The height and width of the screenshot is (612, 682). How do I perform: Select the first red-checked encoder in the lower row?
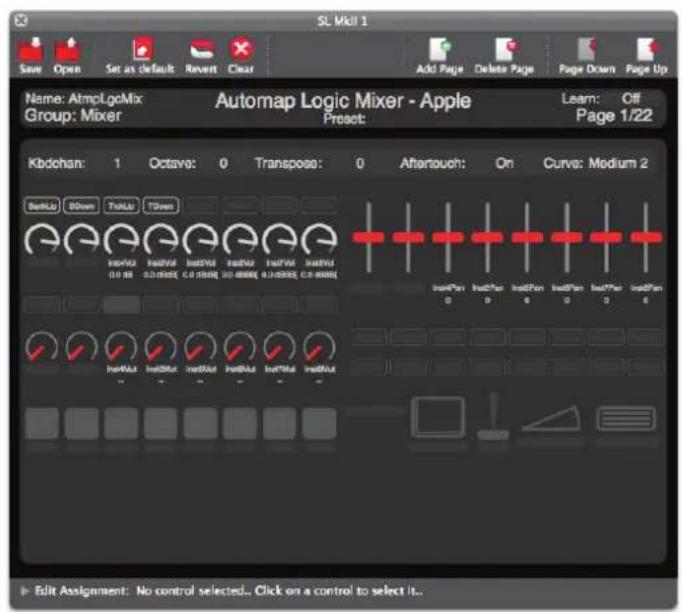(x=41, y=348)
